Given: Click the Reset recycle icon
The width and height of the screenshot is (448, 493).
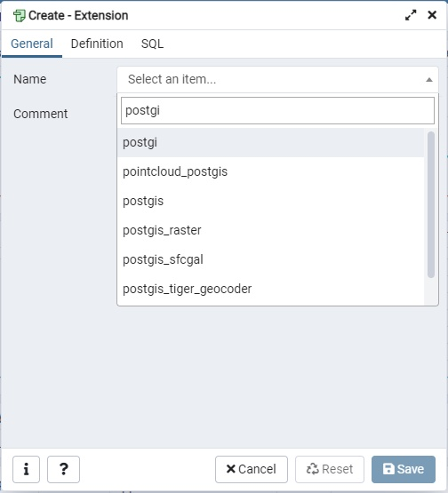Looking at the screenshot, I should [312, 469].
